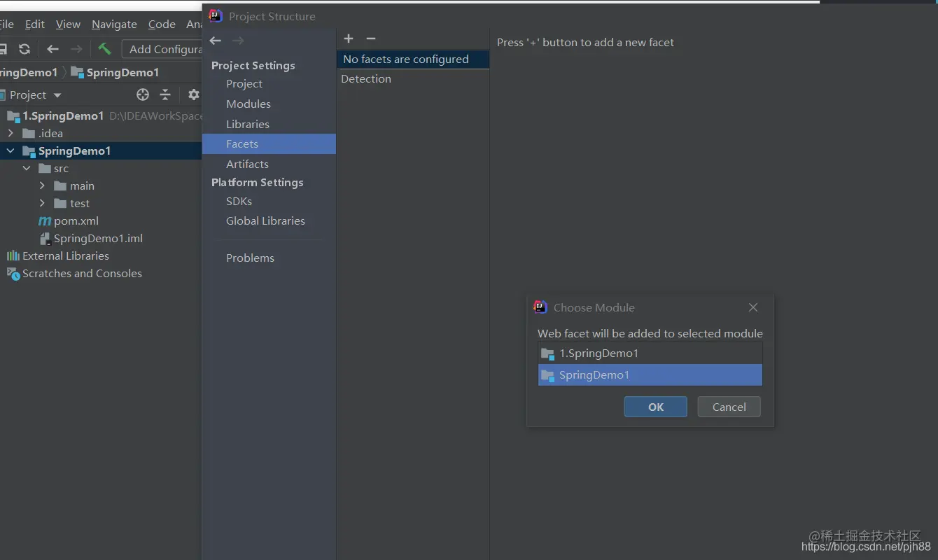The width and height of the screenshot is (938, 560).
Task: Open the Code menu
Action: 162,24
